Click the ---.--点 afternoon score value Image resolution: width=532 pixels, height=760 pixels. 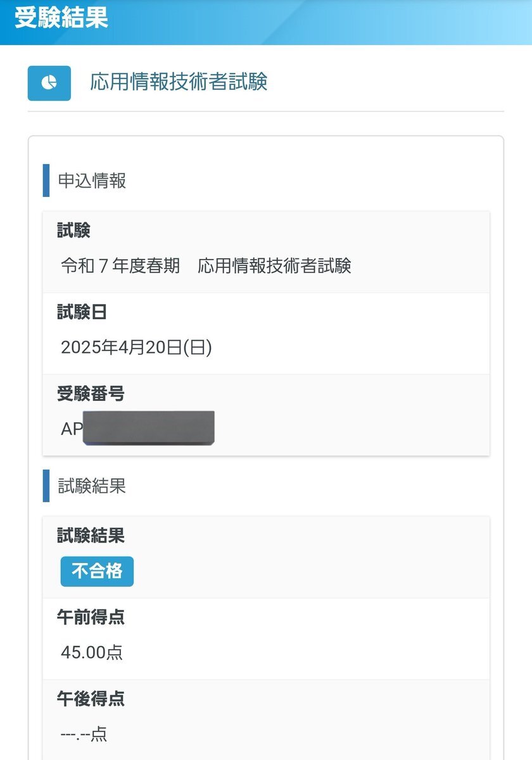pyautogui.click(x=84, y=734)
